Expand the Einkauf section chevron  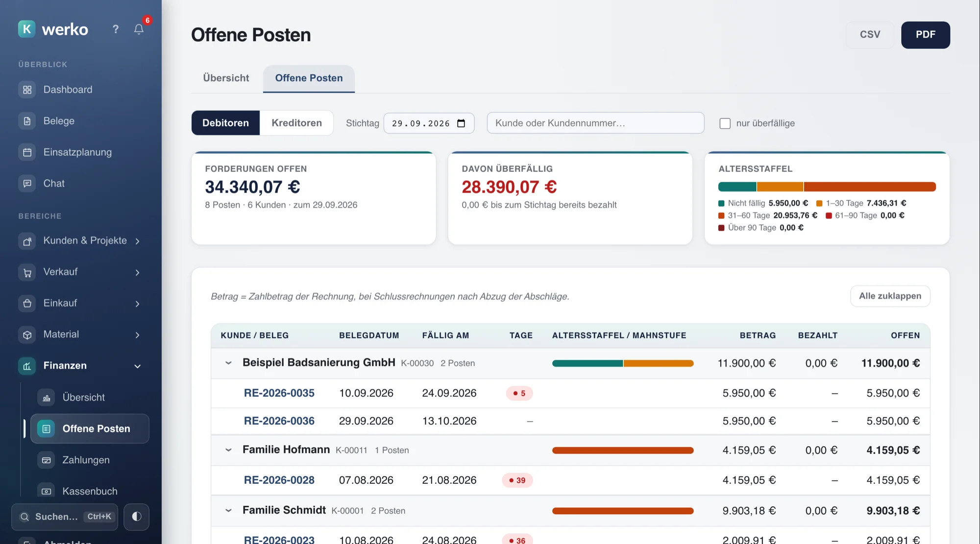(x=138, y=304)
